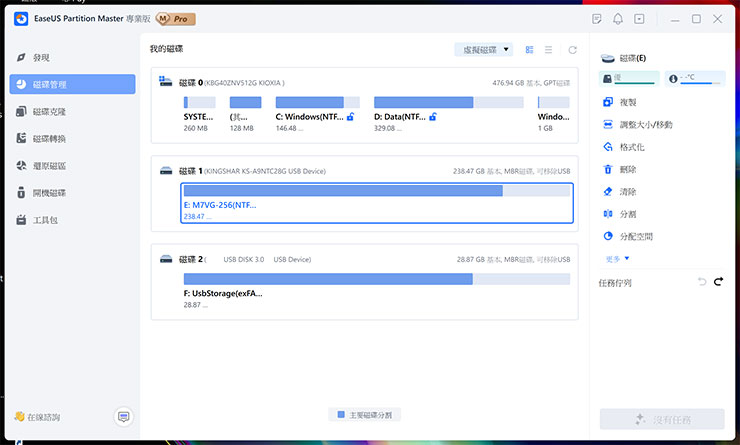Click the disk health status indicator
Viewport: 740px width, 445px height.
(629, 78)
